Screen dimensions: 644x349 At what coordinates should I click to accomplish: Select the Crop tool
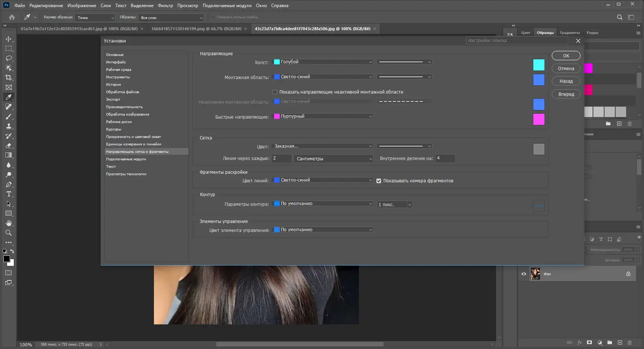pos(9,78)
